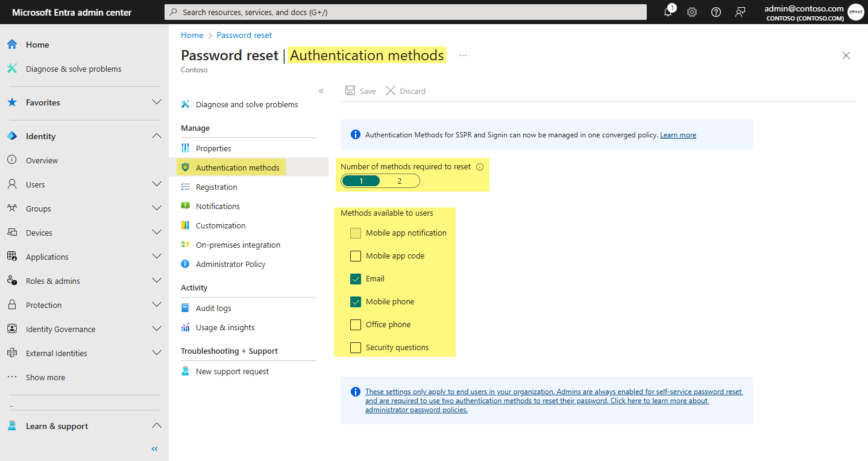Click the info icon beside methods required
The height and width of the screenshot is (461, 868).
pyautogui.click(x=480, y=167)
